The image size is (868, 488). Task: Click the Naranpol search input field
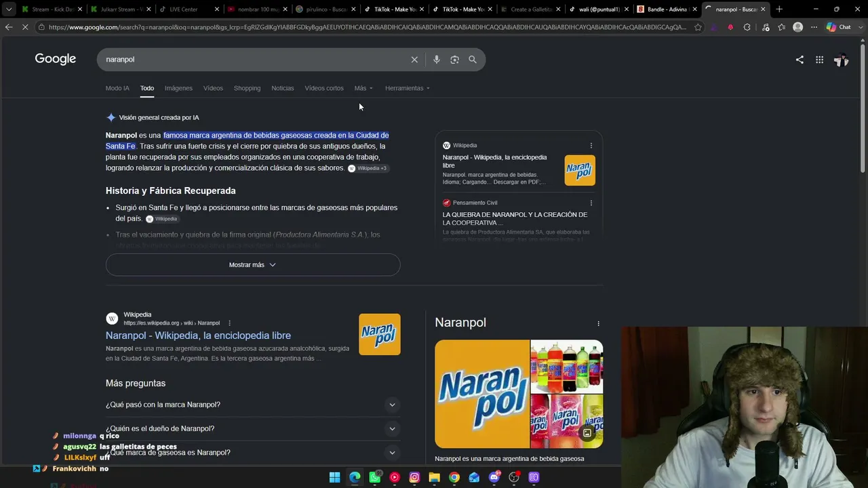(254, 60)
